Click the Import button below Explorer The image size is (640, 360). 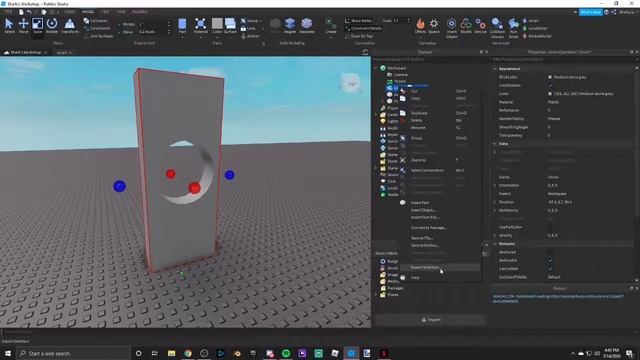point(431,320)
